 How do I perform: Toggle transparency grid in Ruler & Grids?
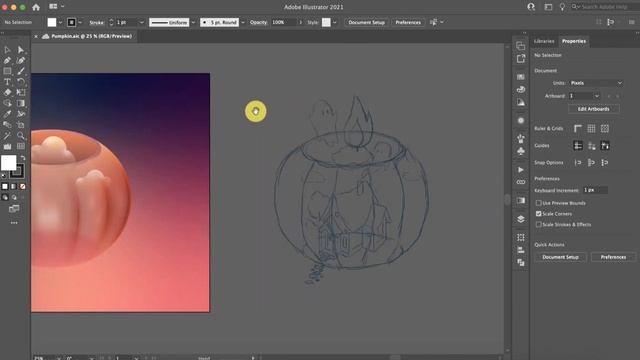point(604,129)
